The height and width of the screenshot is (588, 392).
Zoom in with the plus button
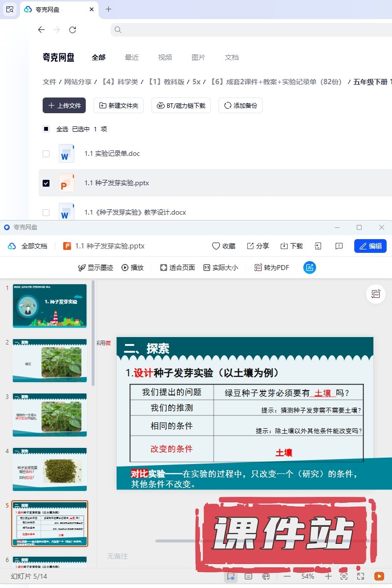coord(328,576)
